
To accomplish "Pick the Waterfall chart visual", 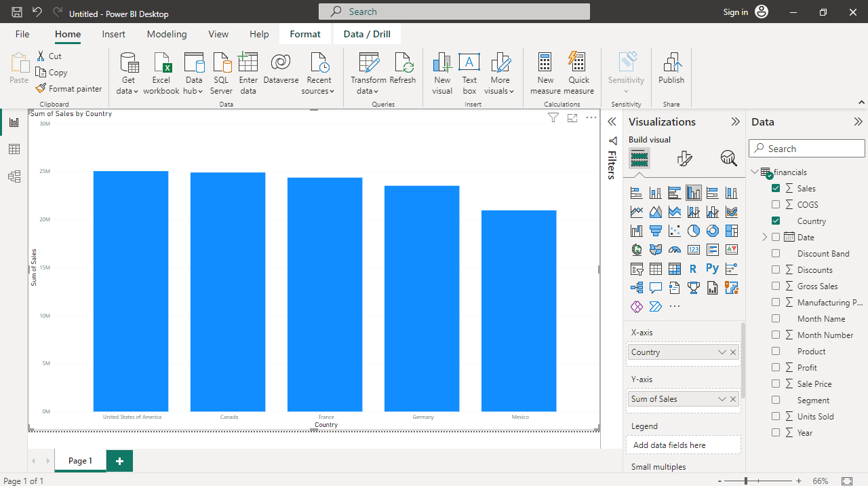I will coord(636,231).
